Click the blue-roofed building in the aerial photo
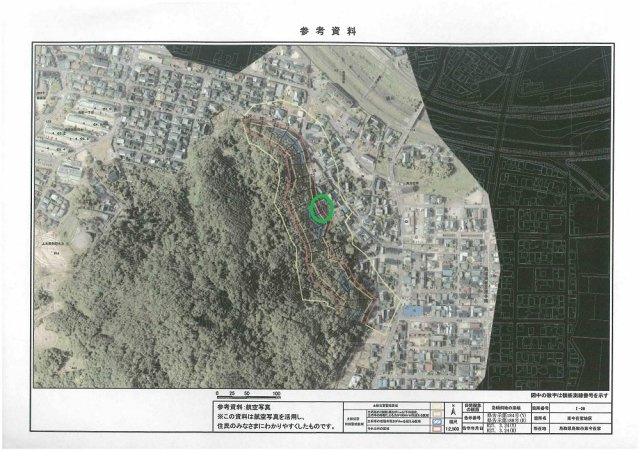Image resolution: width=640 pixels, height=451 pixels. tap(413, 311)
